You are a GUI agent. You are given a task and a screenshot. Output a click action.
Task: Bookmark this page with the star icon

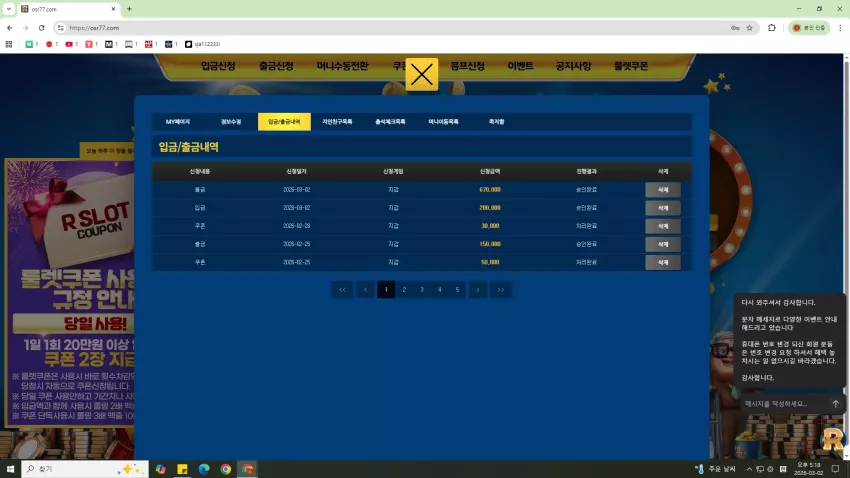(749, 28)
